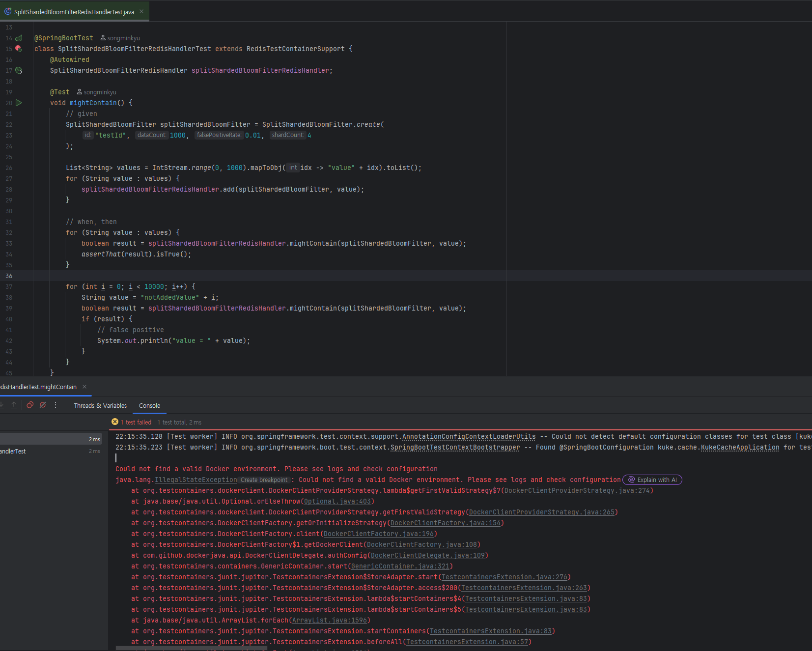Click the yellow test failed status icon
Screen dimensions: 812x651
[x=115, y=422]
